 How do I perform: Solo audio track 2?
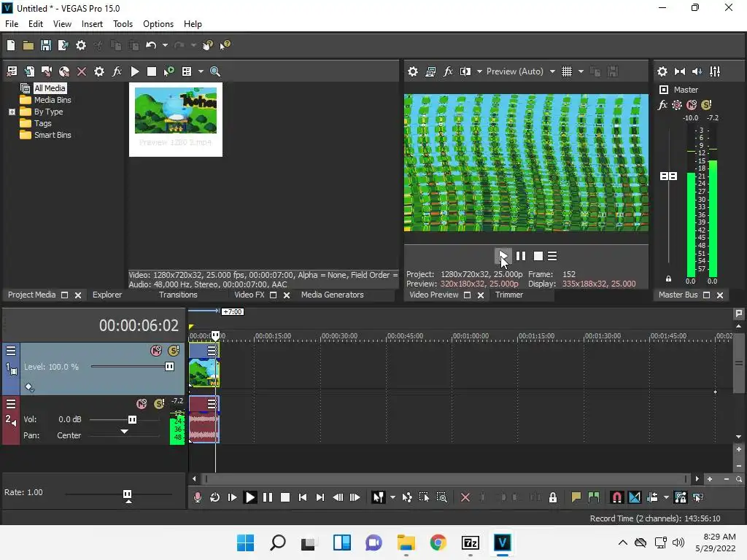pyautogui.click(x=159, y=404)
